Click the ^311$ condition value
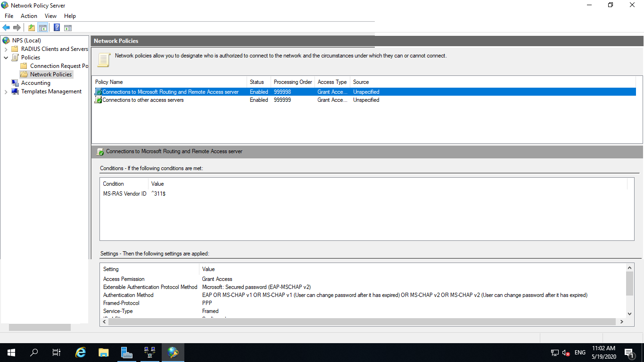Viewport: 644px width, 362px height. coord(158,194)
